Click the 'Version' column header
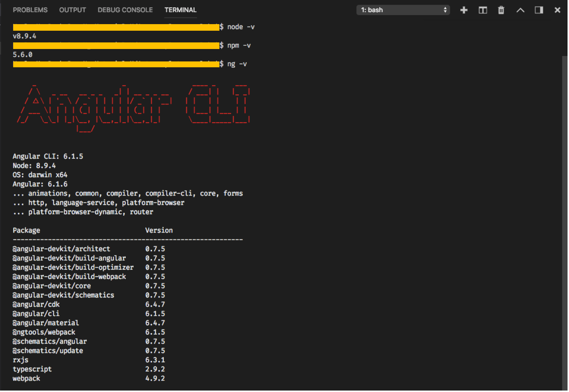569x392 pixels. click(x=159, y=230)
